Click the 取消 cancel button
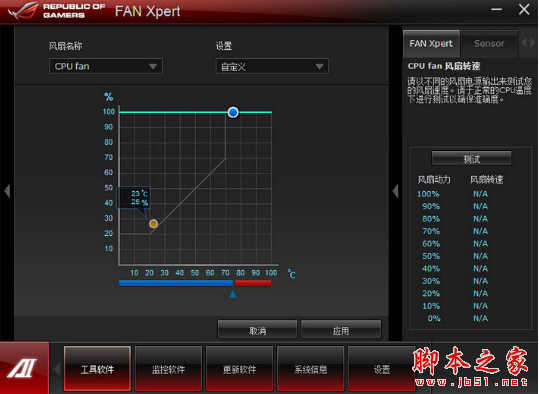539x394 pixels. (257, 329)
